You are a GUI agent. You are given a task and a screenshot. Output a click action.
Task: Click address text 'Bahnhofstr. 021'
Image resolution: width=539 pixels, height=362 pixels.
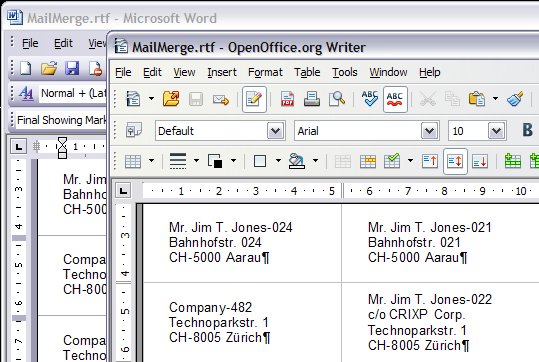[414, 243]
